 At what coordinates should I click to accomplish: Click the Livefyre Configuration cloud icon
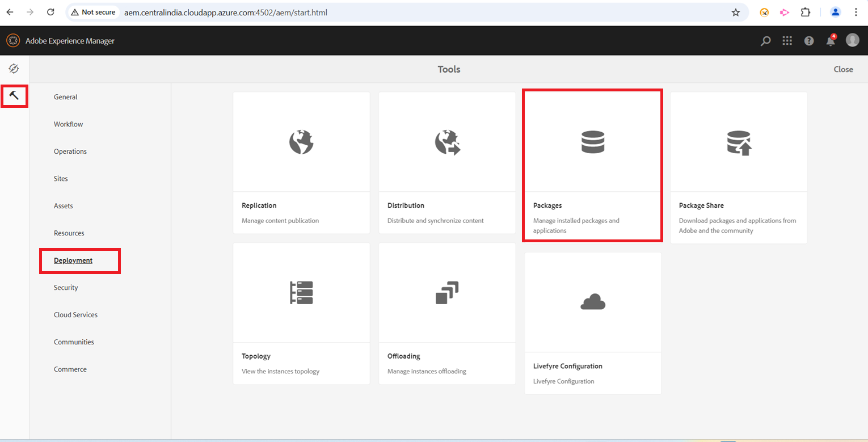[593, 302]
